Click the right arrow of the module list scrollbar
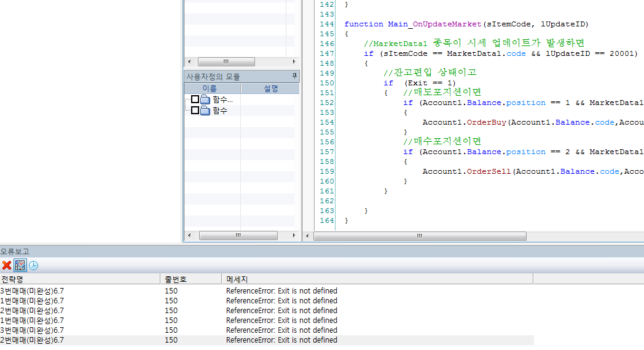 [x=294, y=236]
